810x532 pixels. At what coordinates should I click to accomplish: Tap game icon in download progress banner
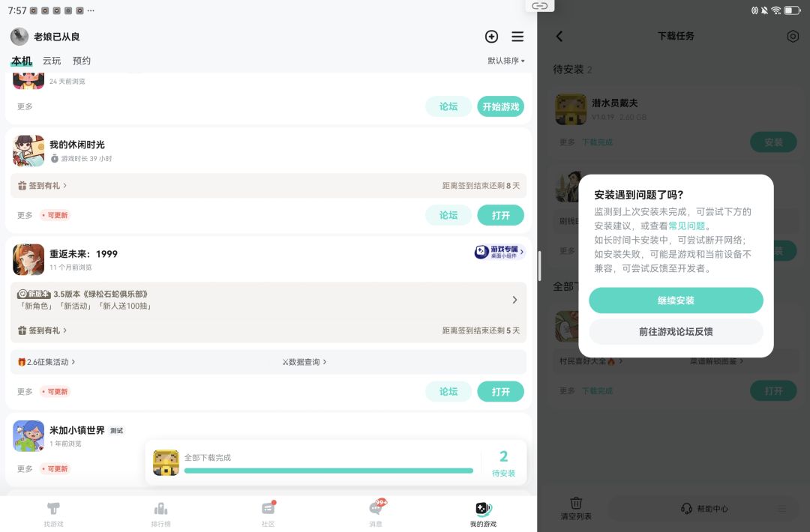point(166,462)
